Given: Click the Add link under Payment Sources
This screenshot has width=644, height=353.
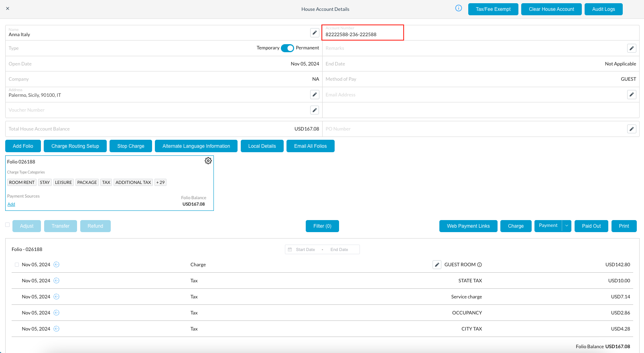Looking at the screenshot, I should [x=11, y=204].
